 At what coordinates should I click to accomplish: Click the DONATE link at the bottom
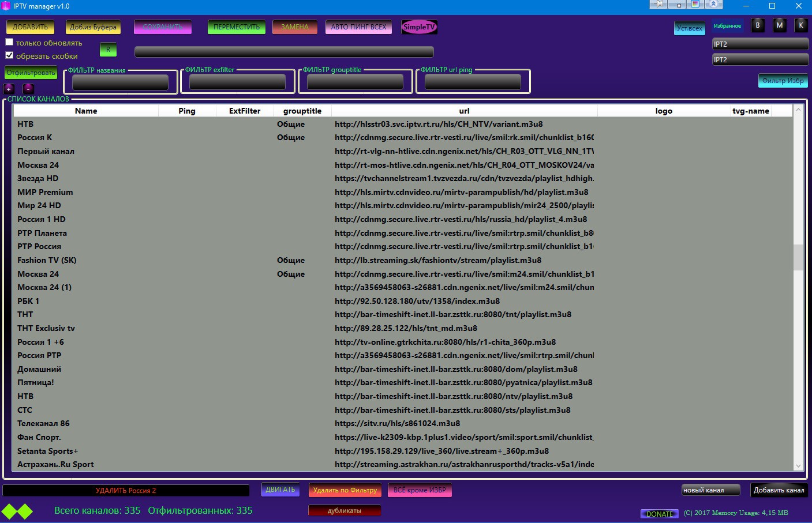[x=659, y=513]
